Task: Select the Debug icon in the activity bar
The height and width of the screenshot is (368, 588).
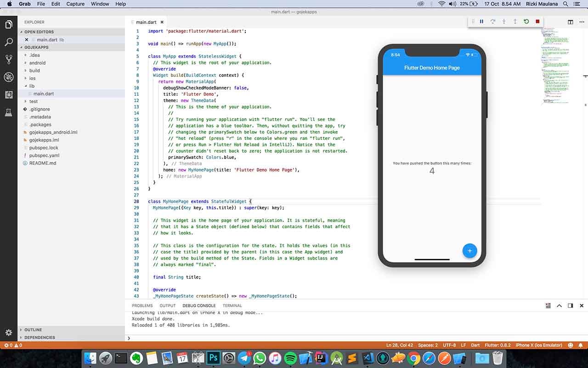Action: (8, 77)
